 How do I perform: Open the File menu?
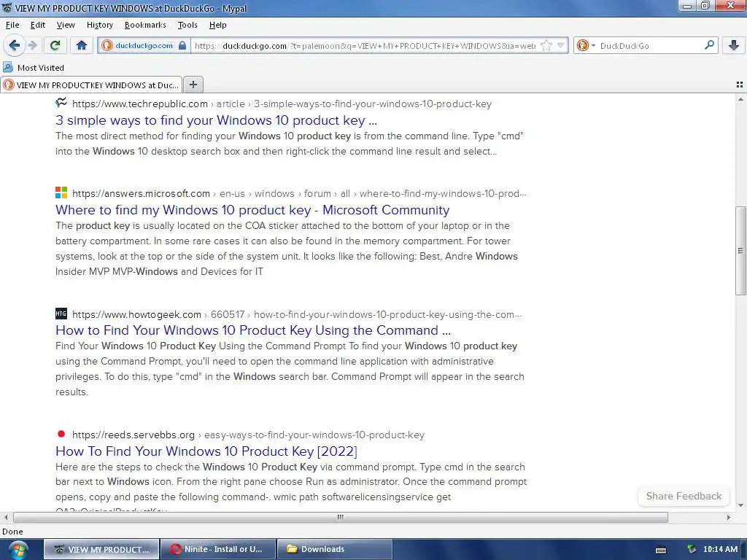click(12, 25)
